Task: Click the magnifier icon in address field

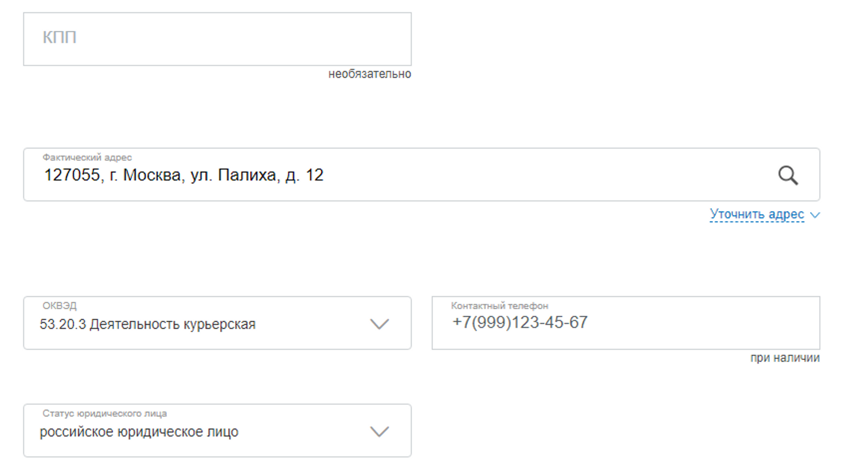Action: click(x=788, y=175)
